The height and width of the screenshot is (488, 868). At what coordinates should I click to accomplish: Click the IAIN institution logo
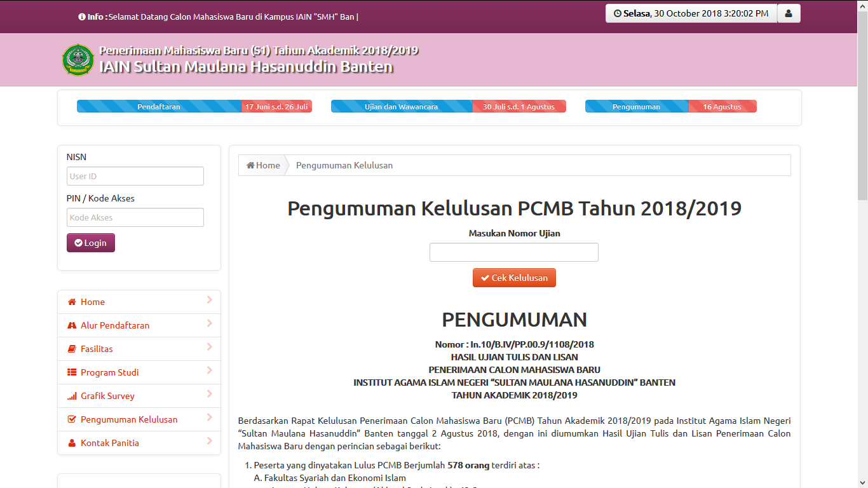point(78,60)
